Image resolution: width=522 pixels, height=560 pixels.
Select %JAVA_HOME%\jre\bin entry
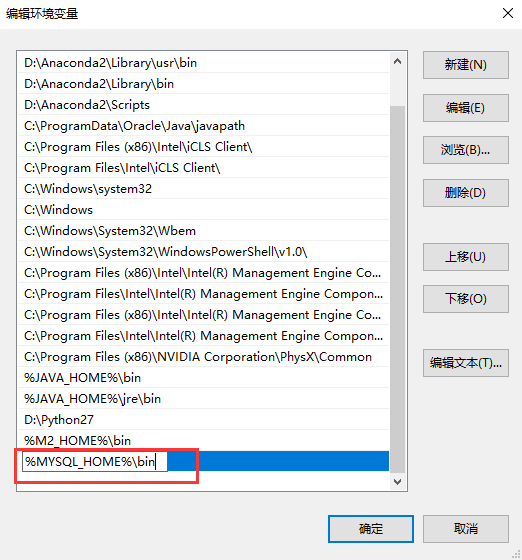click(x=204, y=399)
